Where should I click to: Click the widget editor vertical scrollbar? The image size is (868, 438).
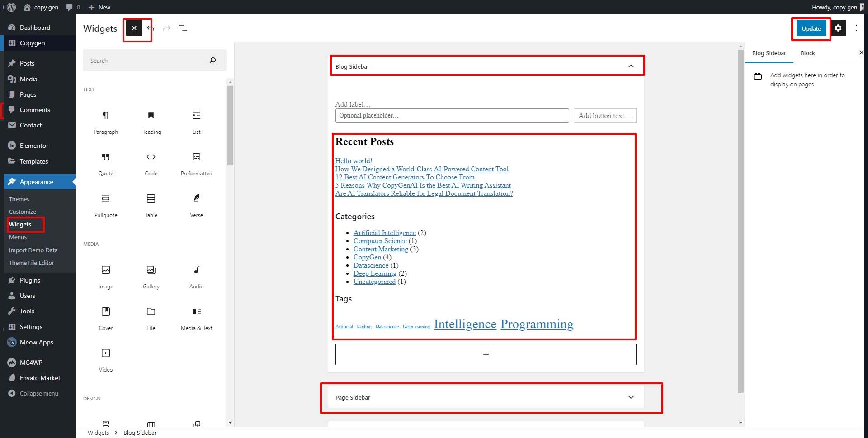tap(741, 221)
